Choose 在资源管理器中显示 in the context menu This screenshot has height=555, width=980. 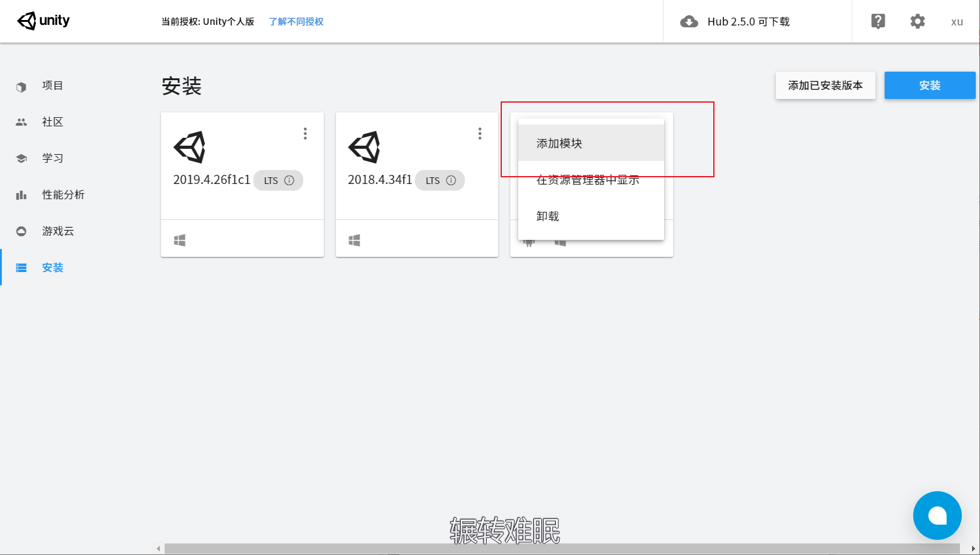pyautogui.click(x=591, y=180)
